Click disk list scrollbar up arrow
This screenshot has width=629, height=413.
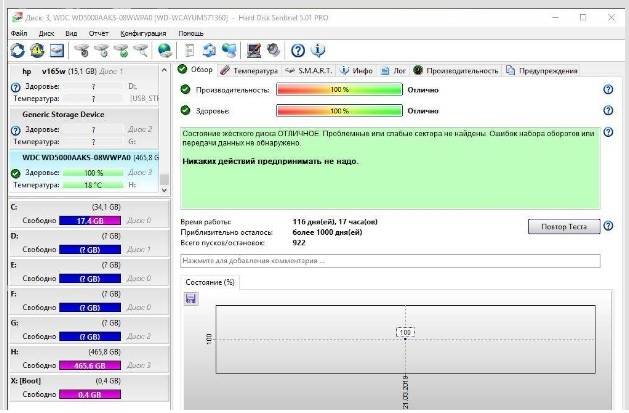(x=164, y=70)
